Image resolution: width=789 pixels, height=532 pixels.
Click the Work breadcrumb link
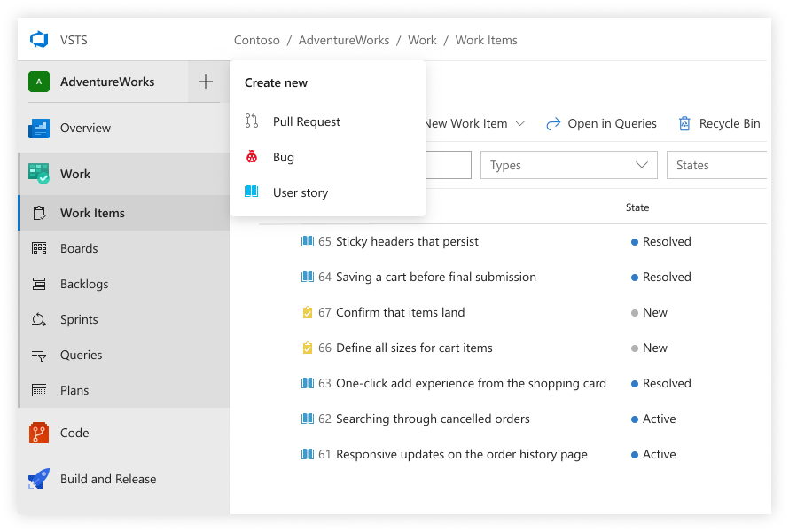[x=422, y=40]
